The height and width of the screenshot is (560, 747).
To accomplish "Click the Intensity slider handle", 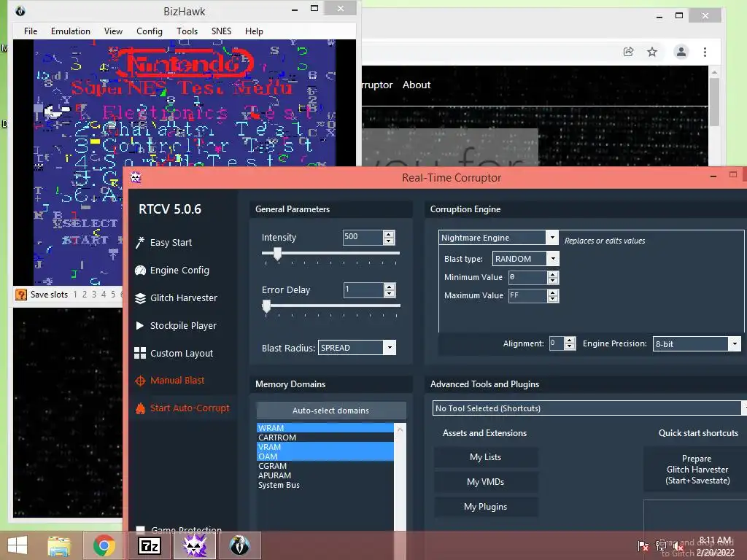I will 277,254.
